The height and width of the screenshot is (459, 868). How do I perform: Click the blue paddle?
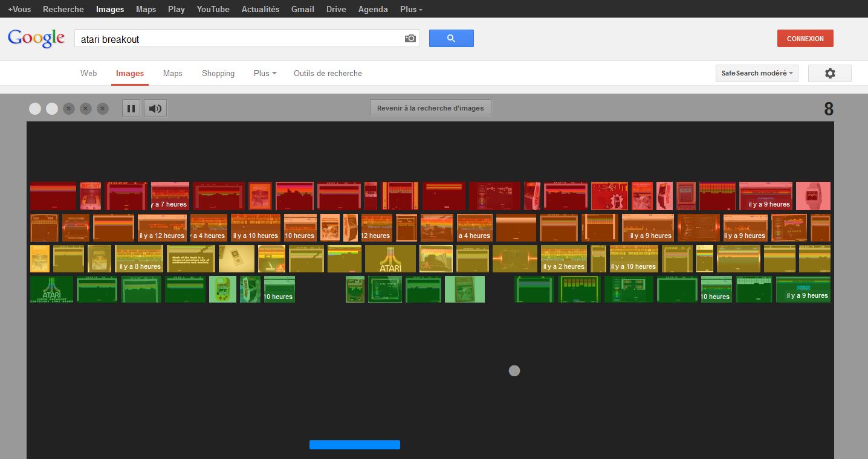point(355,445)
